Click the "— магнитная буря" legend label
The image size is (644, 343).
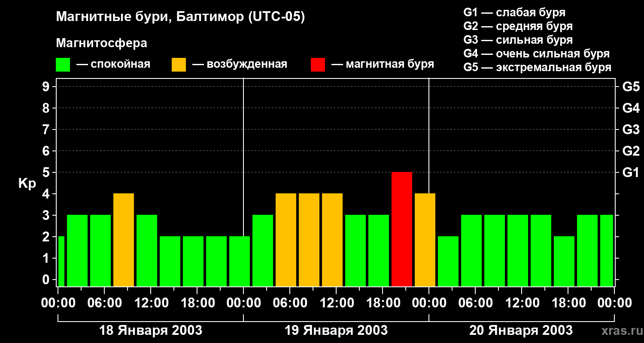(x=383, y=64)
